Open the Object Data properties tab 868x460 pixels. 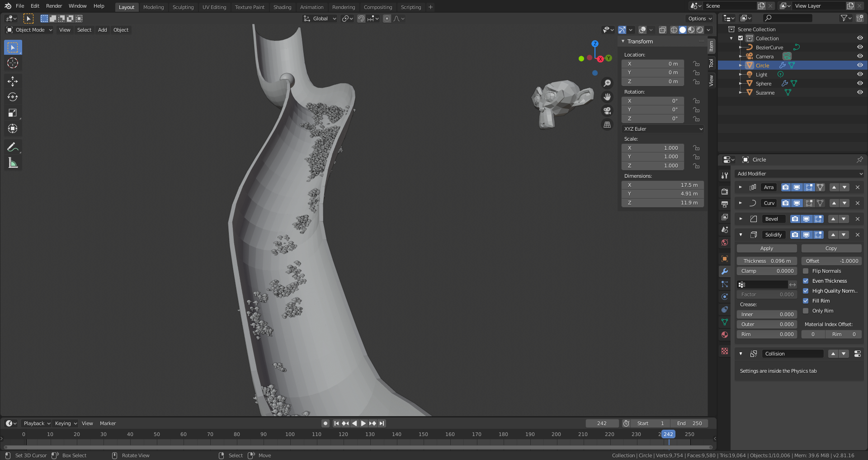click(725, 322)
